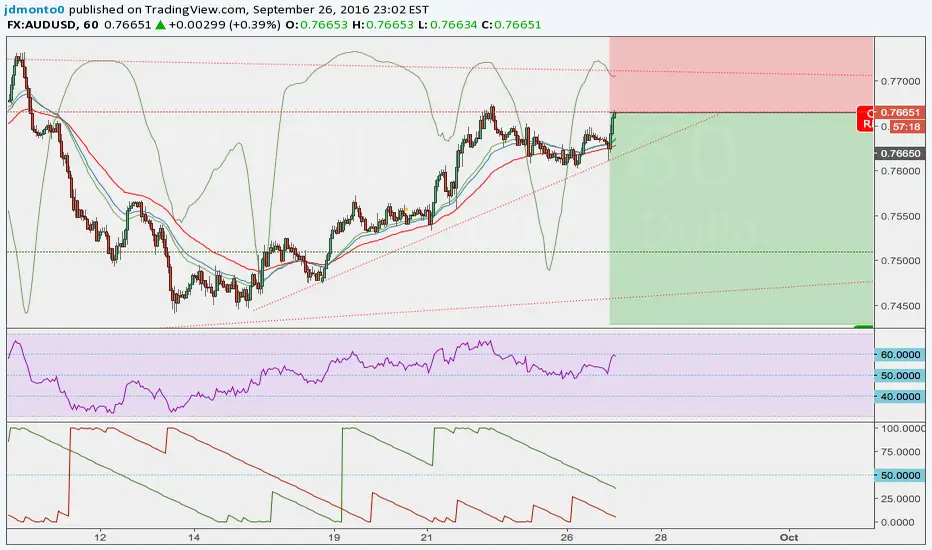Click the 12 date label on time axis
Image resolution: width=932 pixels, height=550 pixels.
[x=100, y=538]
